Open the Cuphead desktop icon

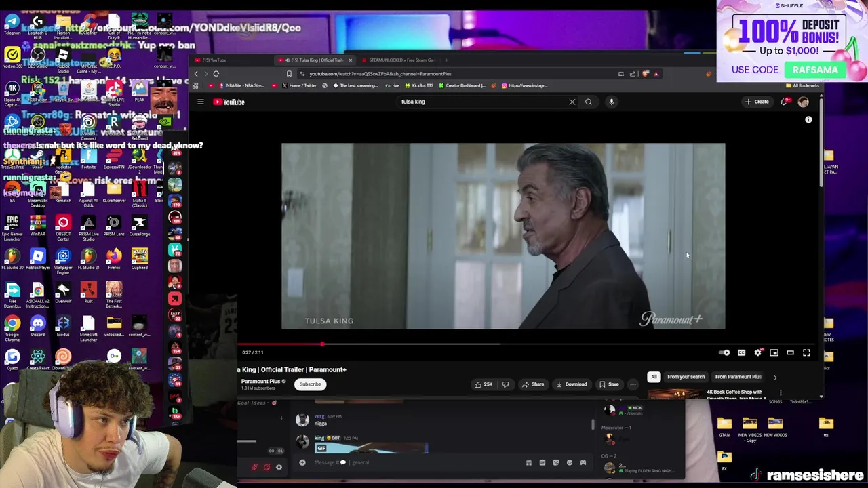(140, 260)
